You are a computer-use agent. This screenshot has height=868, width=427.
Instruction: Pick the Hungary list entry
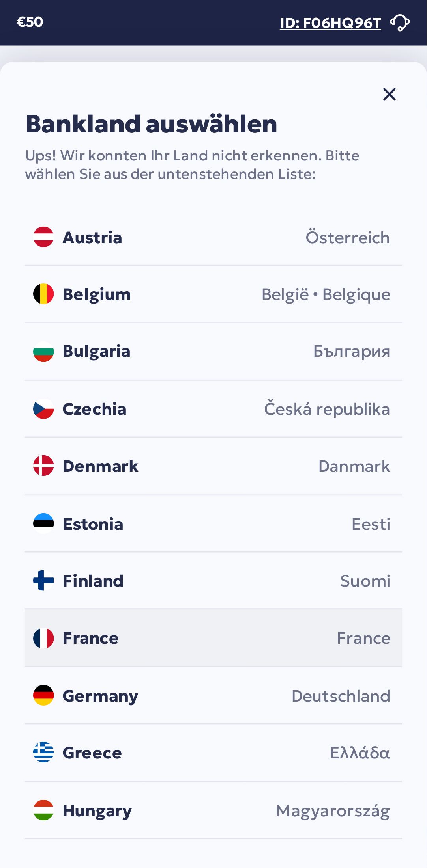coord(213,810)
